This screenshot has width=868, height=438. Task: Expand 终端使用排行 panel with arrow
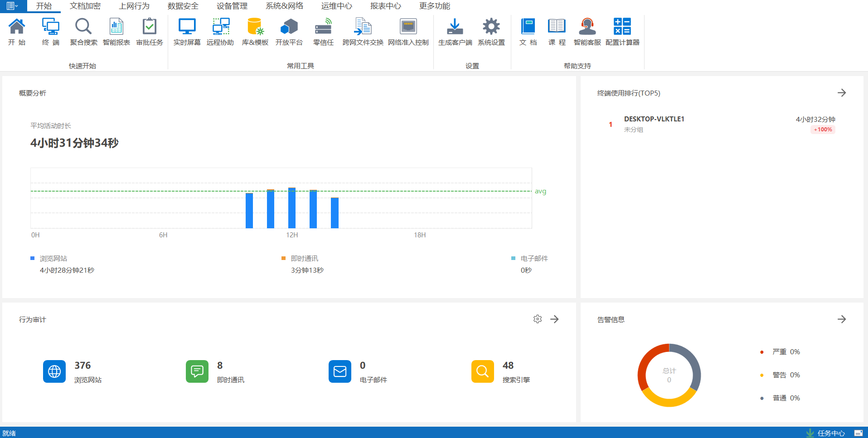pos(842,93)
